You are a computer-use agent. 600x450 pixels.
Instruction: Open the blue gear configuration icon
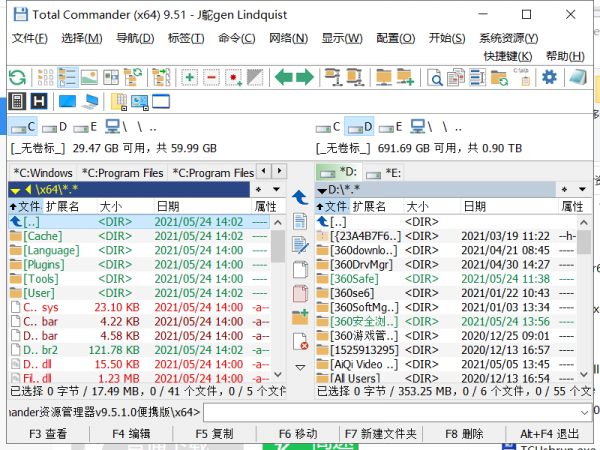(549, 77)
